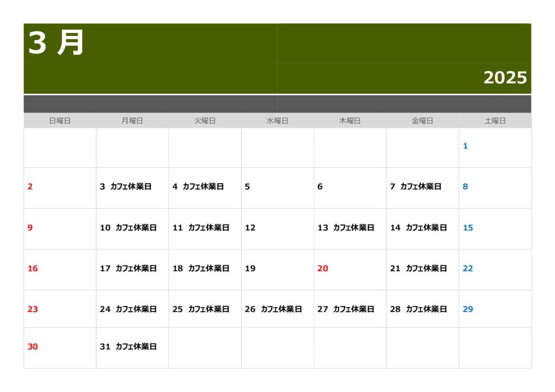Click date 21 カフェ休業日 cell
The width and height of the screenshot is (555, 392).
[x=422, y=269]
